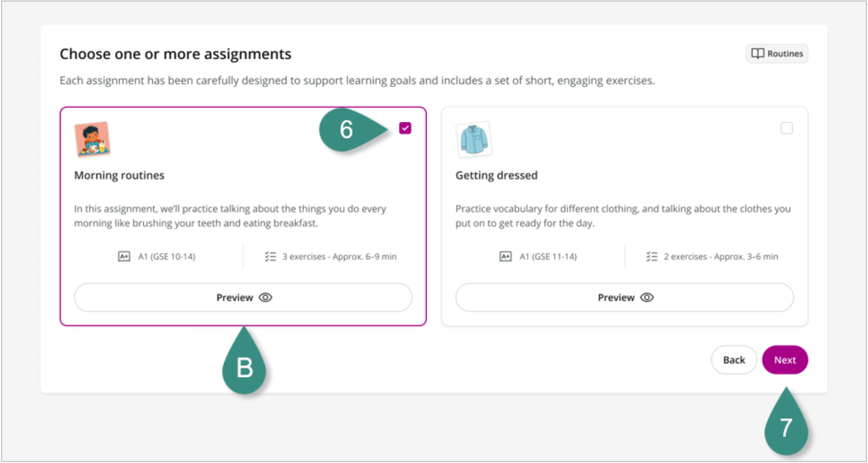Open the Routines button

pos(777,54)
